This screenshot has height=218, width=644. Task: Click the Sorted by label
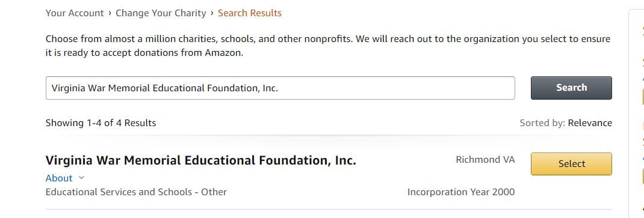tap(542, 123)
